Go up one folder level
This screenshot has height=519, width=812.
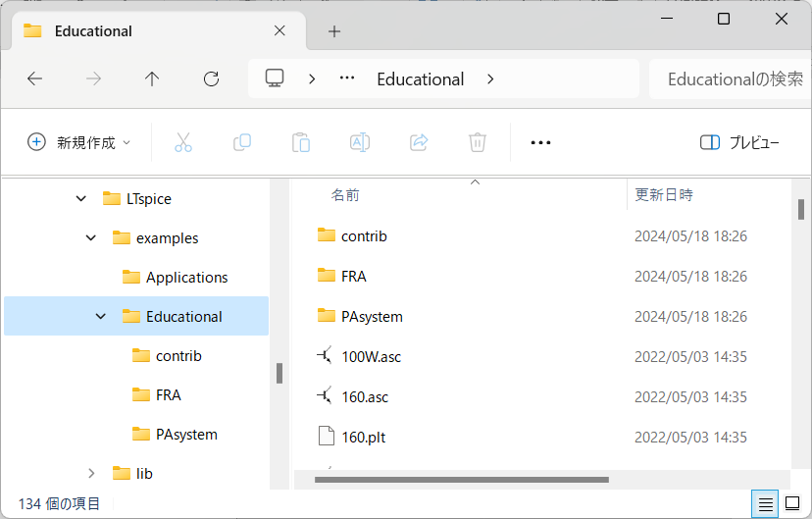click(x=152, y=79)
